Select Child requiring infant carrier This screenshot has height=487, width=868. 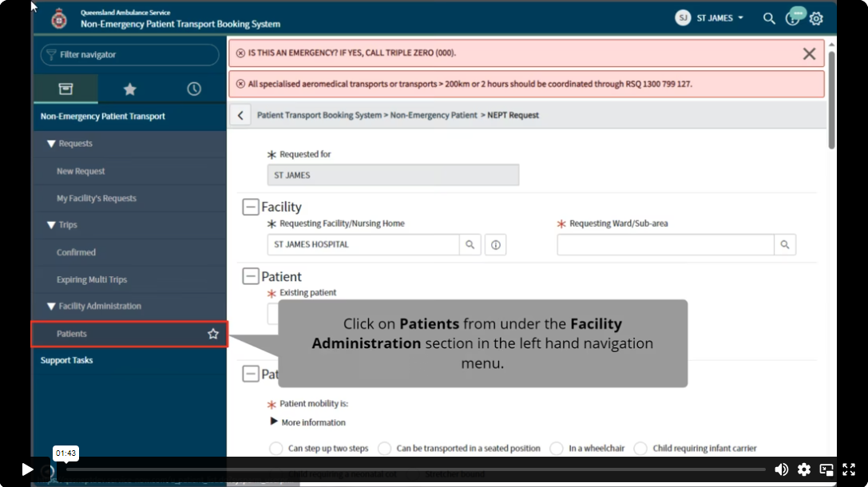pos(640,448)
